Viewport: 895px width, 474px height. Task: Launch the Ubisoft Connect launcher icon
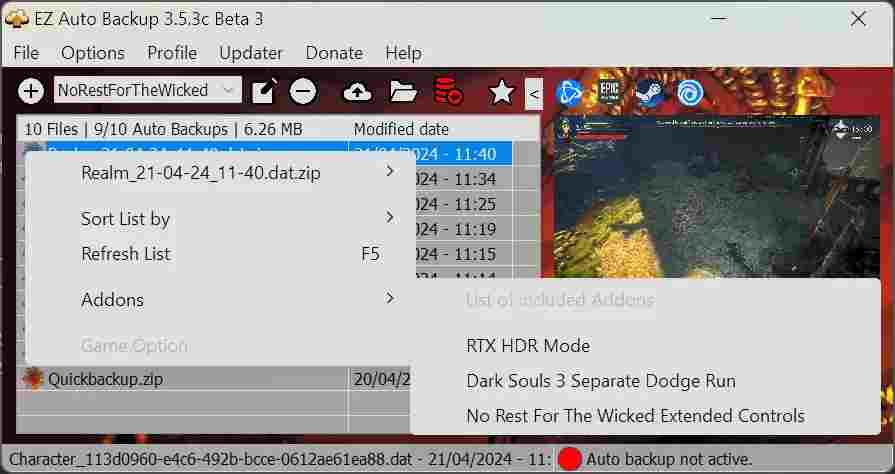pos(690,93)
